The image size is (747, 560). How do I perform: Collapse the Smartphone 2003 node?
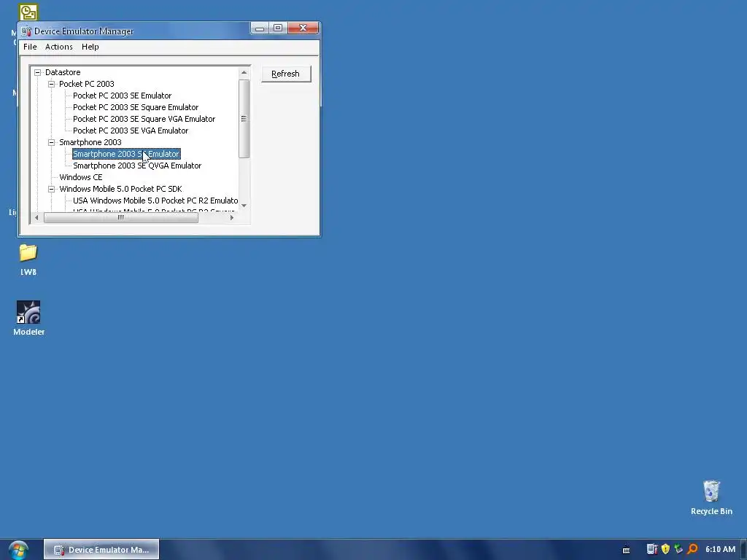pos(52,142)
